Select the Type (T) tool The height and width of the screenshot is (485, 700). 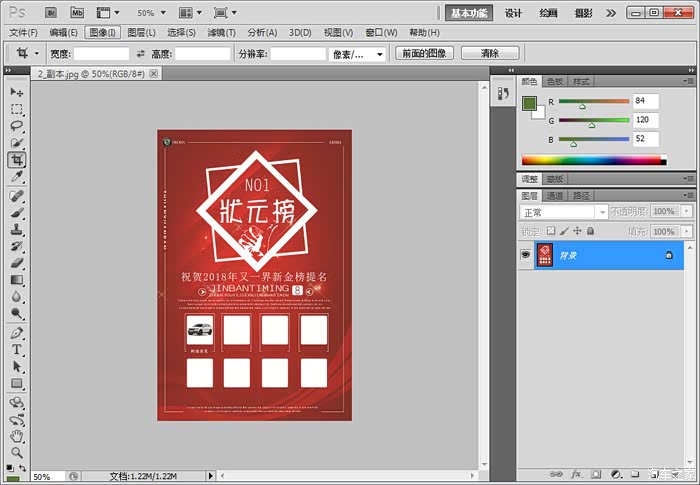[17, 350]
